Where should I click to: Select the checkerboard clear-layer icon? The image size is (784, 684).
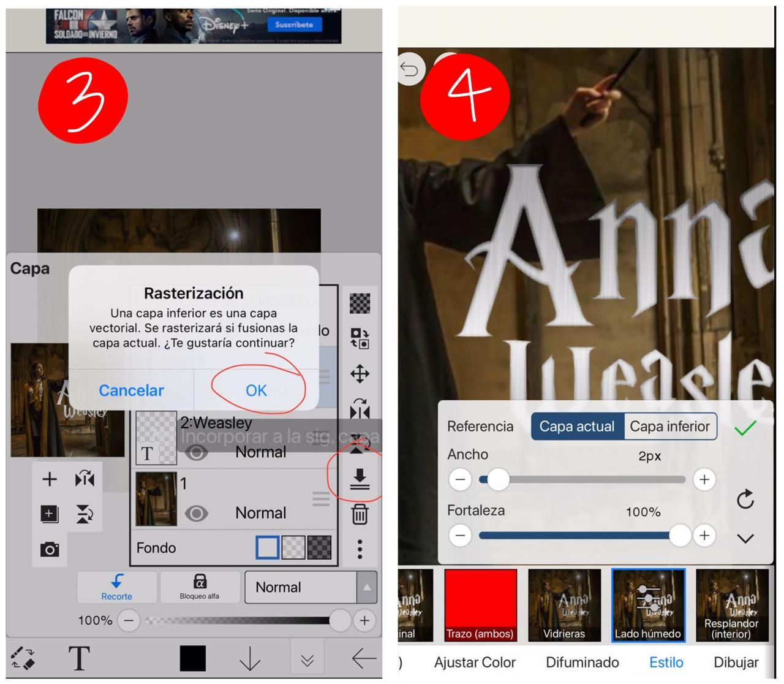pyautogui.click(x=360, y=303)
